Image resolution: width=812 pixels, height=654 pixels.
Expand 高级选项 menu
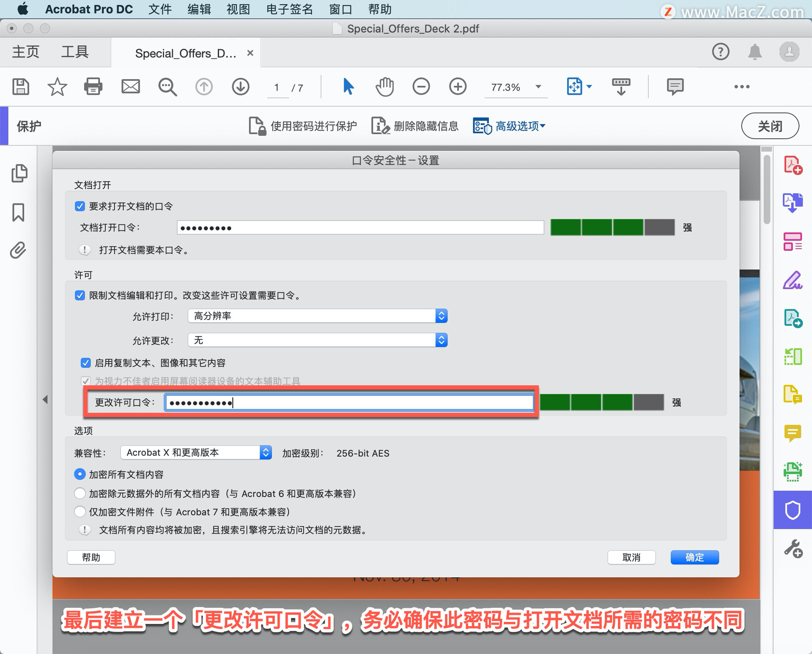coord(509,126)
